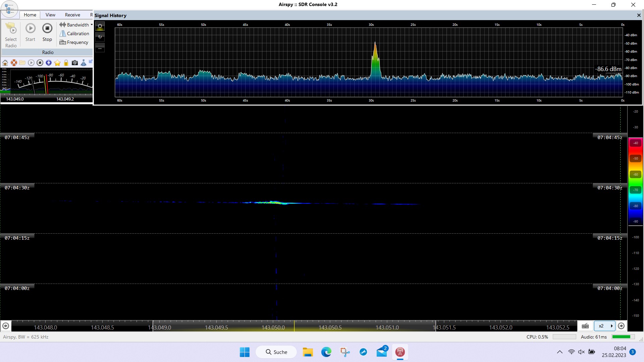Open the Mail app with 2 notifications

[382, 352]
